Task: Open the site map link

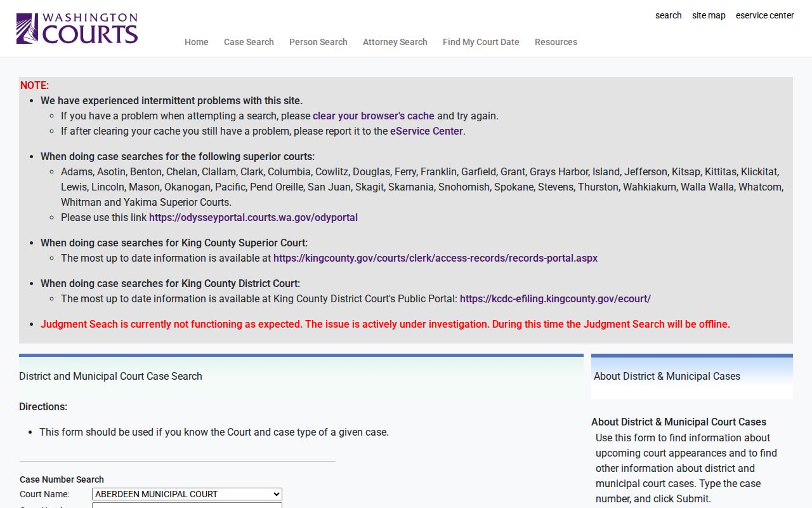Action: point(709,15)
